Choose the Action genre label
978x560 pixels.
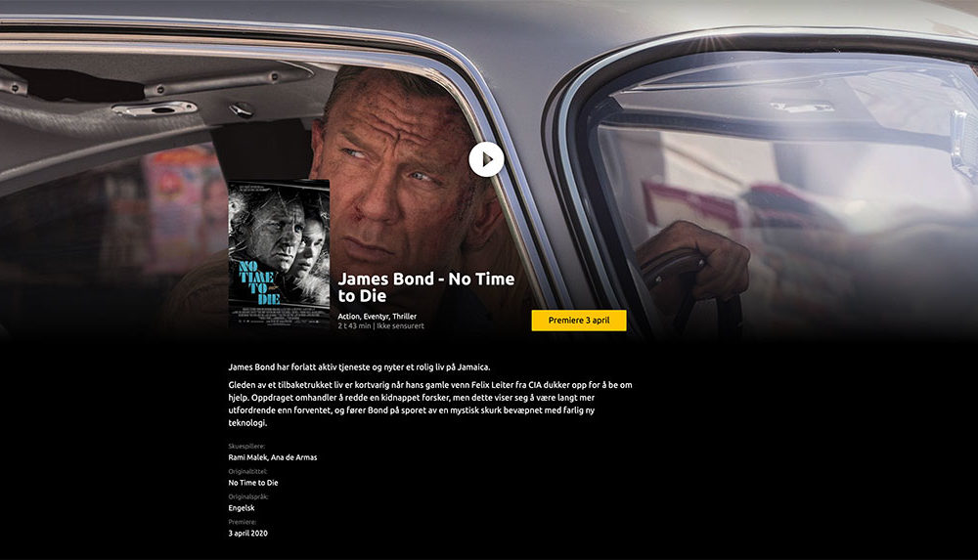pyautogui.click(x=349, y=317)
